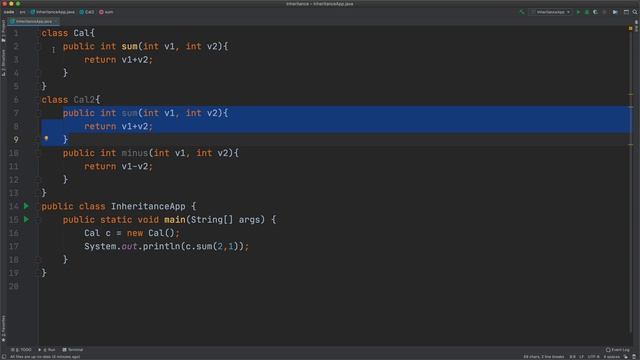Run with coverage using the shield icon
This screenshot has height=360, width=640.
595,12
